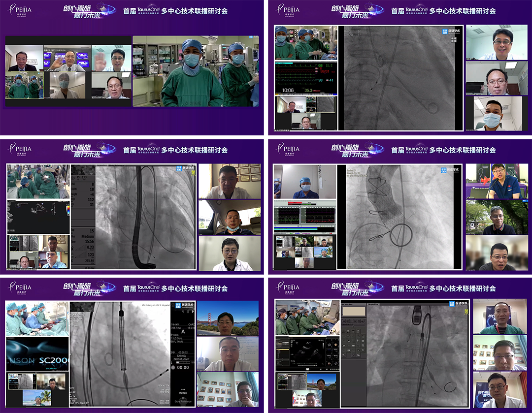The width and height of the screenshot is (532, 413).
Task: Click the slogan logo in the middle-left panel header
Action: (89, 150)
